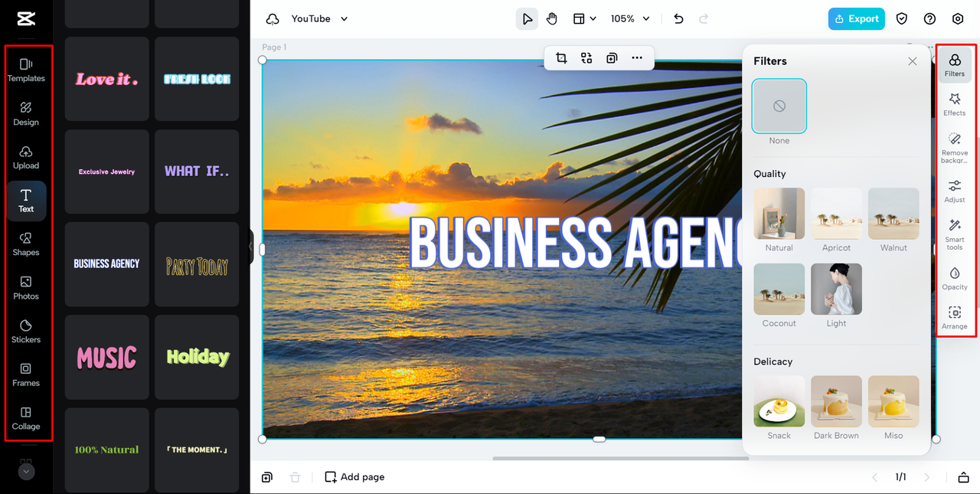980x494 pixels.
Task: Open the Shapes panel
Action: 26,244
